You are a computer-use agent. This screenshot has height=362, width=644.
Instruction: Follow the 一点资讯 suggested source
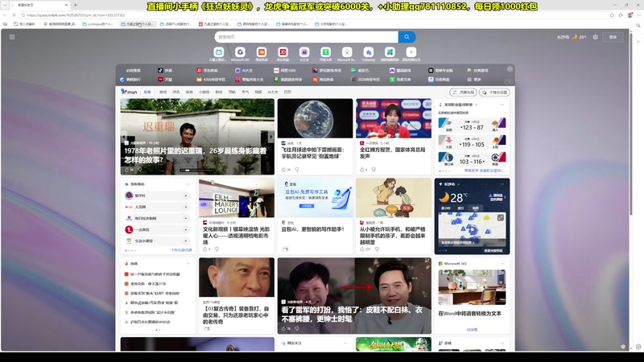coord(186,229)
